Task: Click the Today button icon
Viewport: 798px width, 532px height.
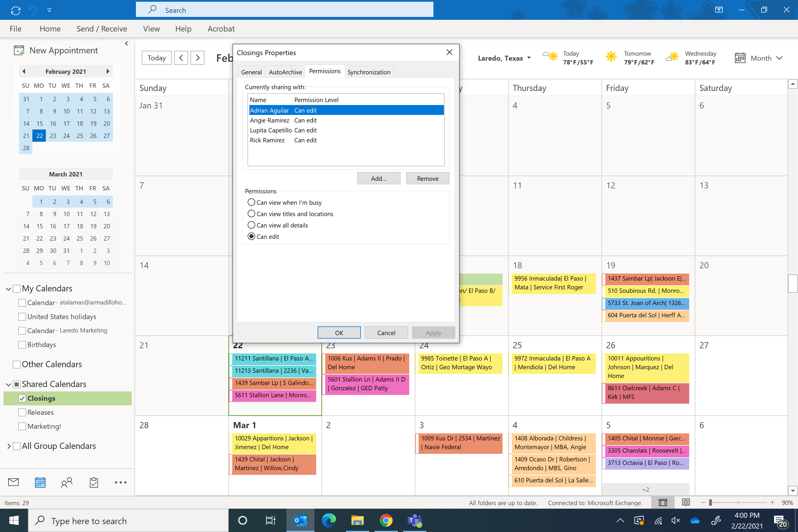Action: [156, 57]
